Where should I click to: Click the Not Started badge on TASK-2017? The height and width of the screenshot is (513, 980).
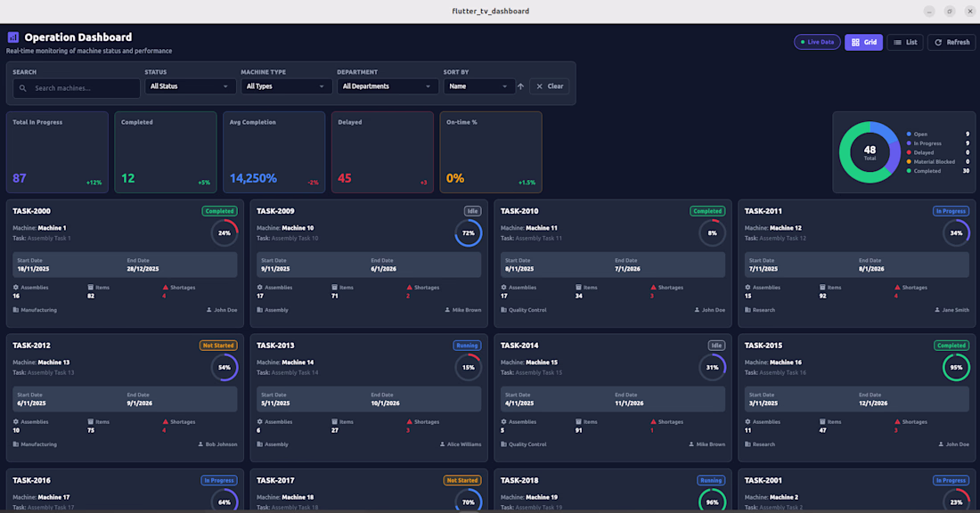[x=462, y=481]
